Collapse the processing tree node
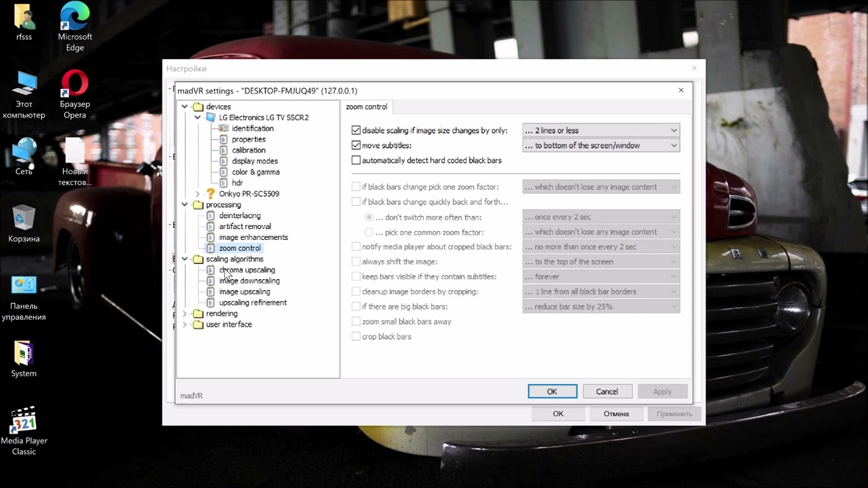The image size is (868, 488). [184, 205]
